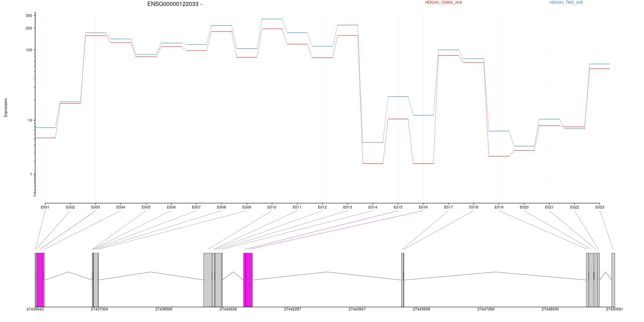The width and height of the screenshot is (644, 322).
Task: Click the E015 exon label
Action: [398, 207]
